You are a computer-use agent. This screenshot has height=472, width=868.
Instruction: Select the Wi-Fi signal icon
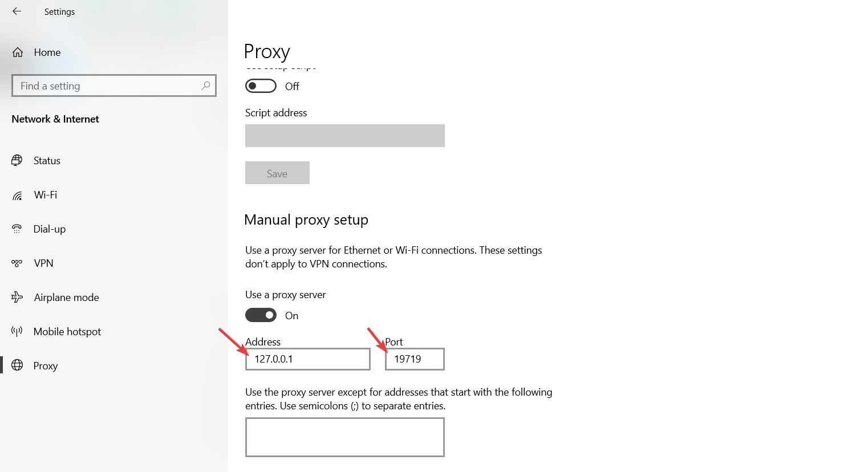click(17, 196)
